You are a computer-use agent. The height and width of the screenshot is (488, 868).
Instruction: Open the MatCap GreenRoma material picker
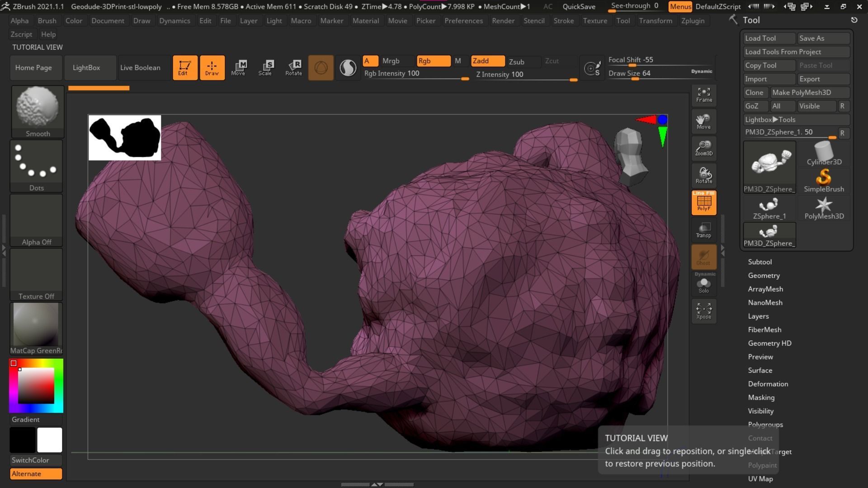(36, 328)
